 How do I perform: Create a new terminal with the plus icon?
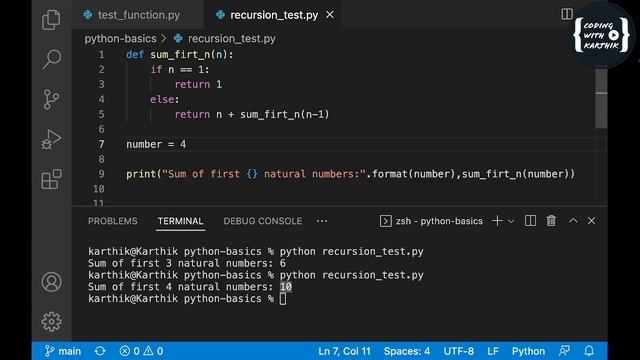tap(497, 221)
